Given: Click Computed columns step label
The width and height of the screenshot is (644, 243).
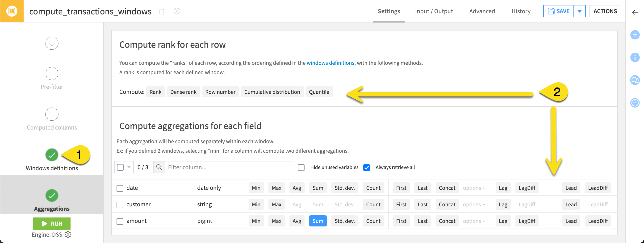Looking at the screenshot, I should pyautogui.click(x=52, y=127).
